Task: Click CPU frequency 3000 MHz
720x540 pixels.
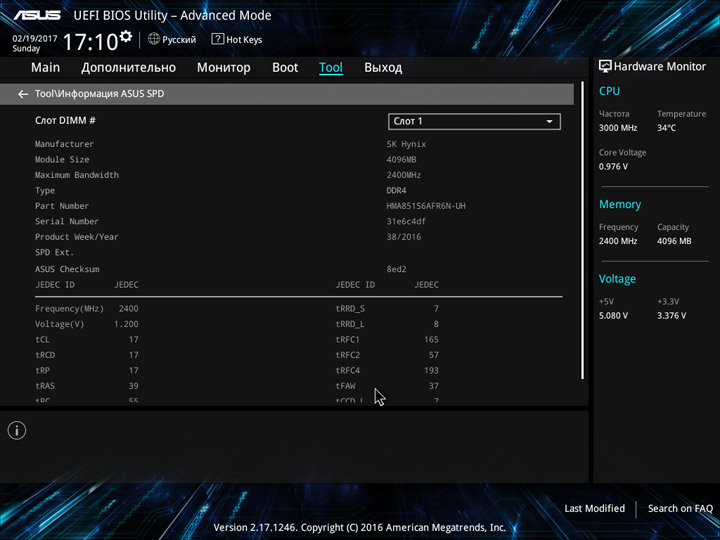Action: 618,128
